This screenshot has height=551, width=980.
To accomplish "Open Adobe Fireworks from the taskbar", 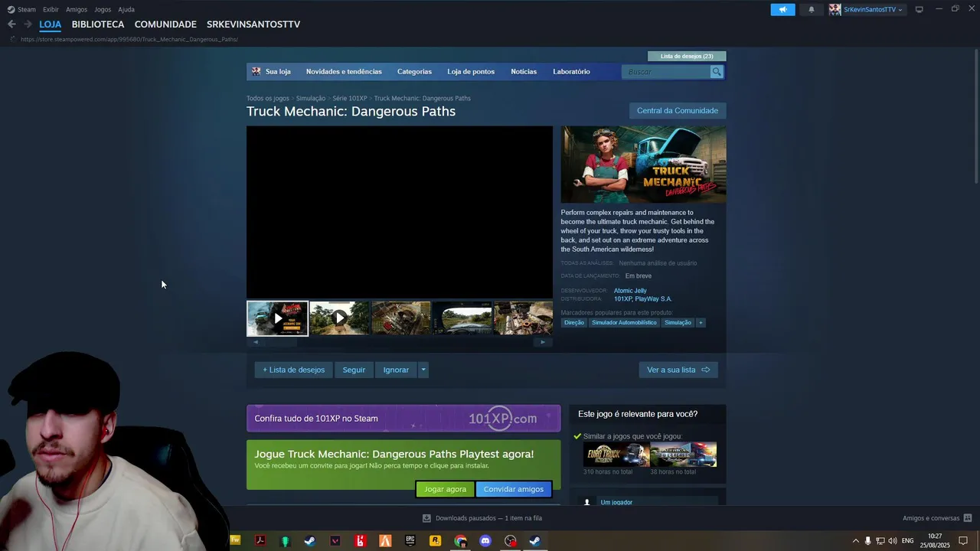I will pos(235,541).
